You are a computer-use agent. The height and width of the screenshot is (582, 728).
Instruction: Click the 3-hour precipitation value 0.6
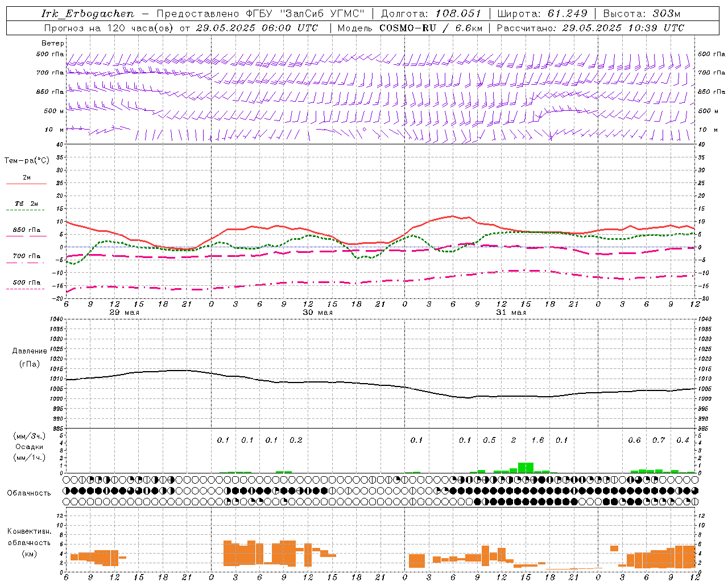point(634,440)
